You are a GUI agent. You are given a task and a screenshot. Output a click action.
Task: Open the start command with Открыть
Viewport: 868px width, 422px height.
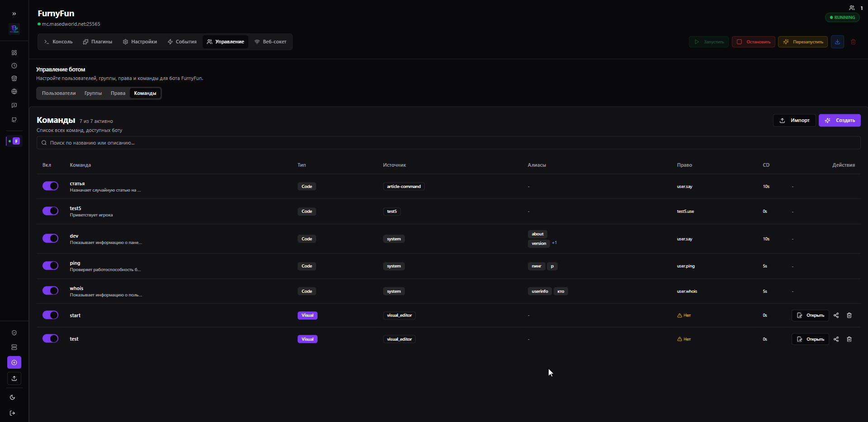810,315
